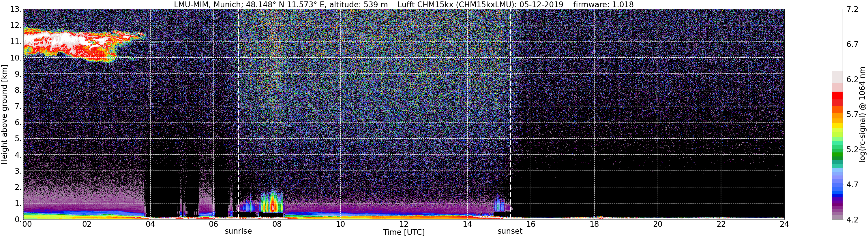This screenshot has height=238, width=868.
Task: Click the 'Height above ground [km]' axis label
Action: click(x=4, y=114)
